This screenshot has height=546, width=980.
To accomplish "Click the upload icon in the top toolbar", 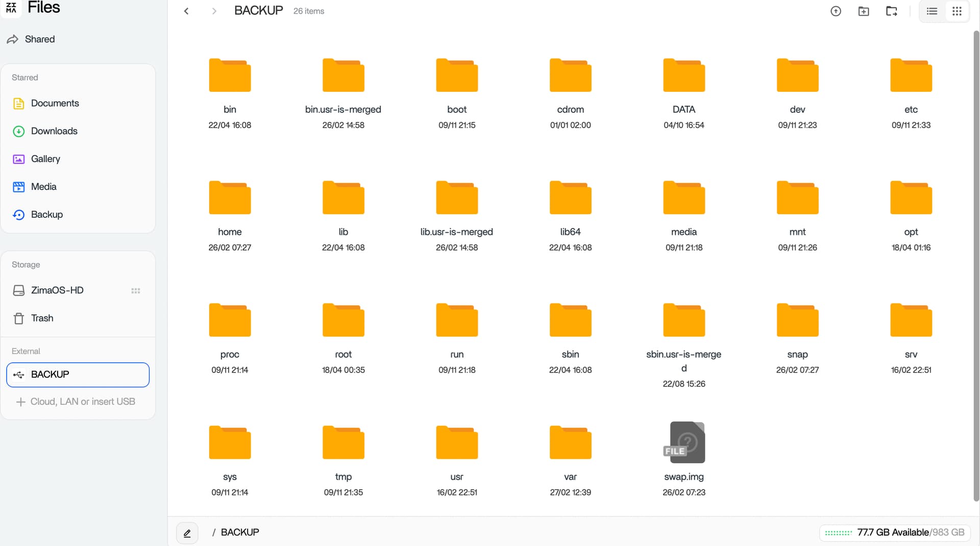I will (x=836, y=11).
